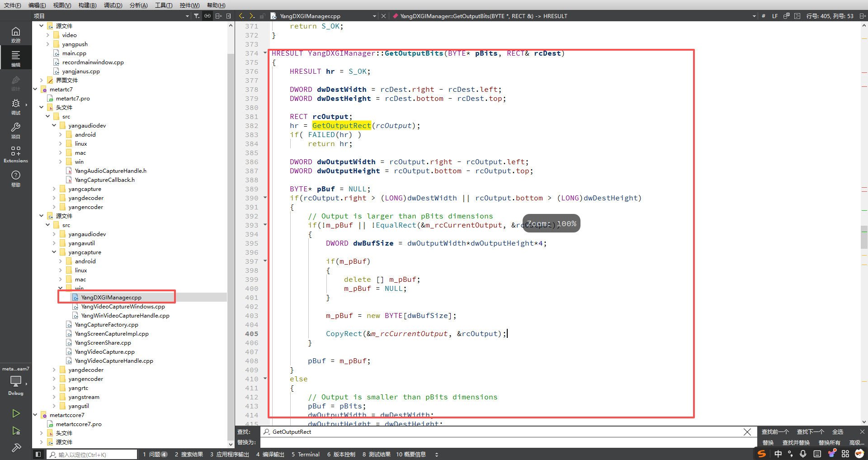The width and height of the screenshot is (868, 460).
Task: Open the project view selector dropdown
Action: [x=187, y=16]
